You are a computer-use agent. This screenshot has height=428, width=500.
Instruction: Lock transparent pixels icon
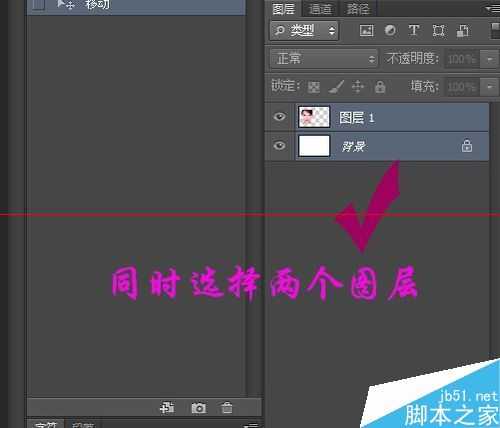click(313, 87)
